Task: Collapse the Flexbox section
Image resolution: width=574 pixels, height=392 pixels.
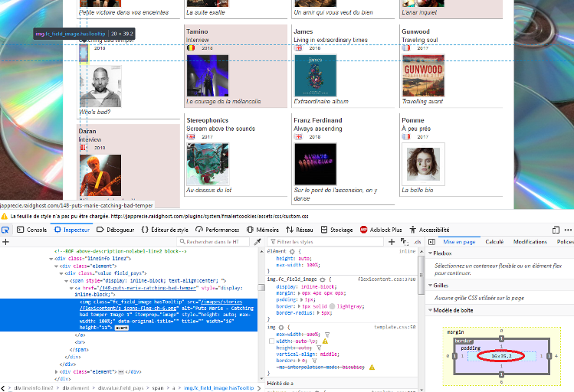Action: coord(431,253)
